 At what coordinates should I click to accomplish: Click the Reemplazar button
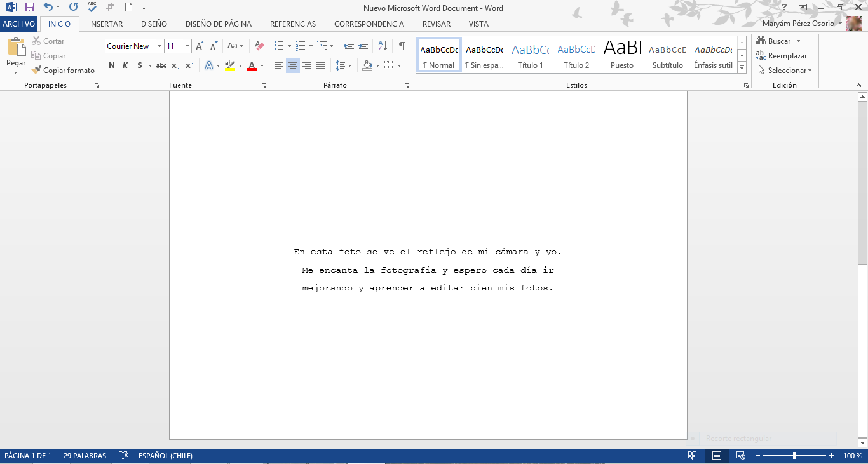coord(782,56)
